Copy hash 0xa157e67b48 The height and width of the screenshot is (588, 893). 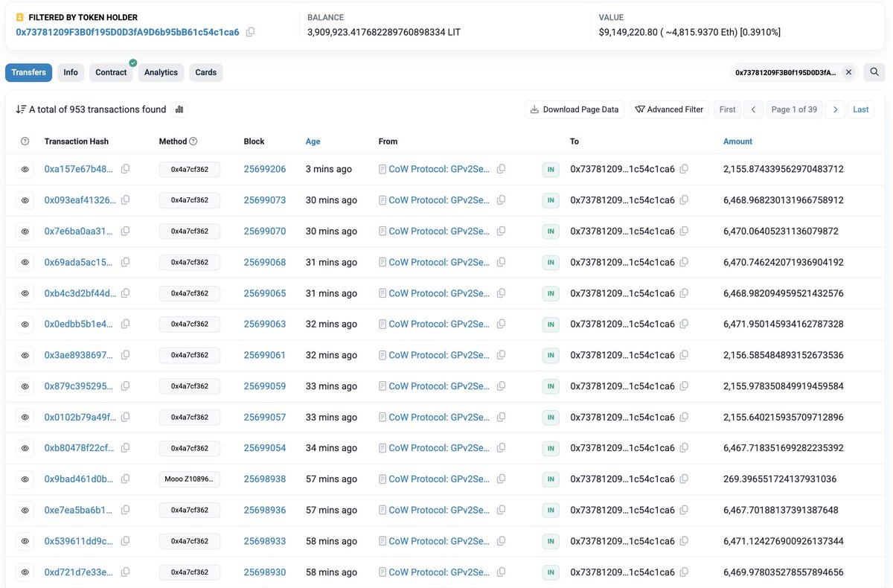point(125,169)
